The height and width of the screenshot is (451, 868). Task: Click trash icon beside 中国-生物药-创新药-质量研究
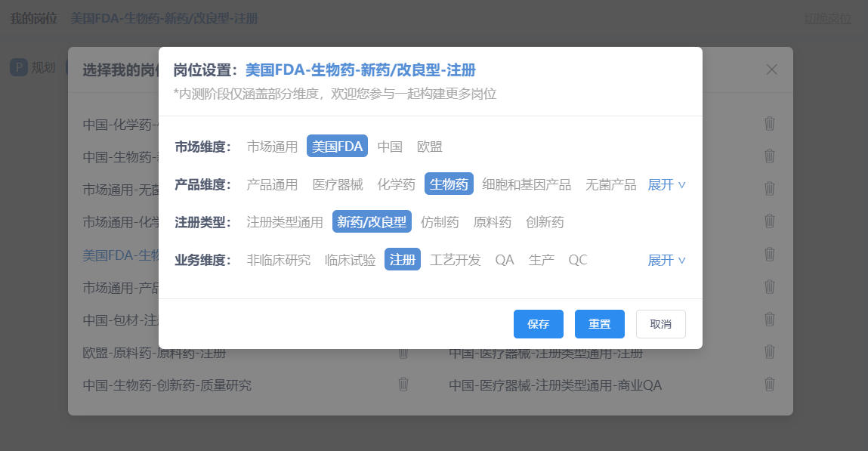(x=403, y=385)
